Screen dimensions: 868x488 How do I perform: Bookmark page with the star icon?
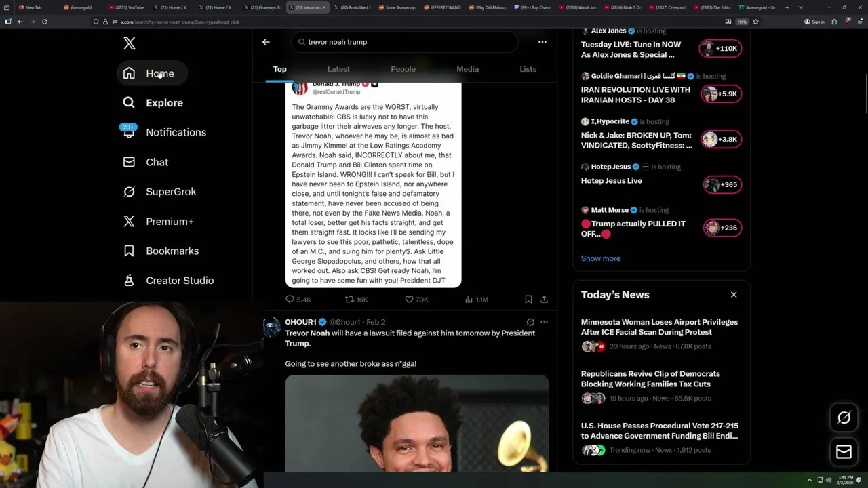[x=755, y=22]
